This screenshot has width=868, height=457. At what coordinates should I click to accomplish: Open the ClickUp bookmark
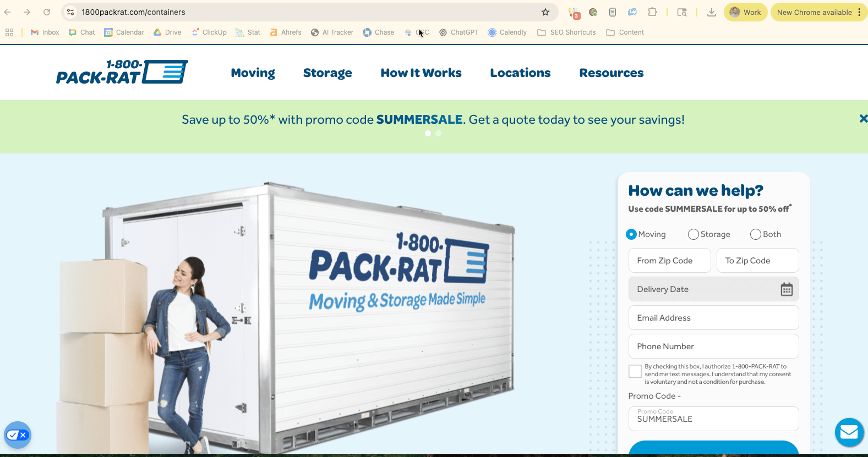(x=209, y=32)
